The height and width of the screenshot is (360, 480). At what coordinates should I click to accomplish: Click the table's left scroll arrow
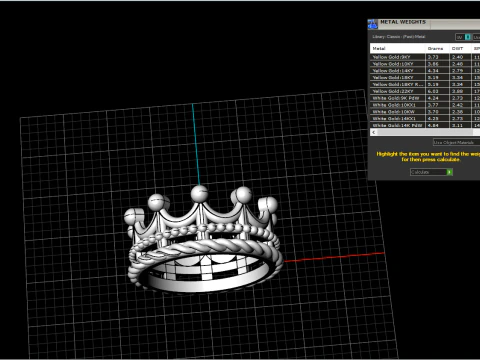(374, 132)
